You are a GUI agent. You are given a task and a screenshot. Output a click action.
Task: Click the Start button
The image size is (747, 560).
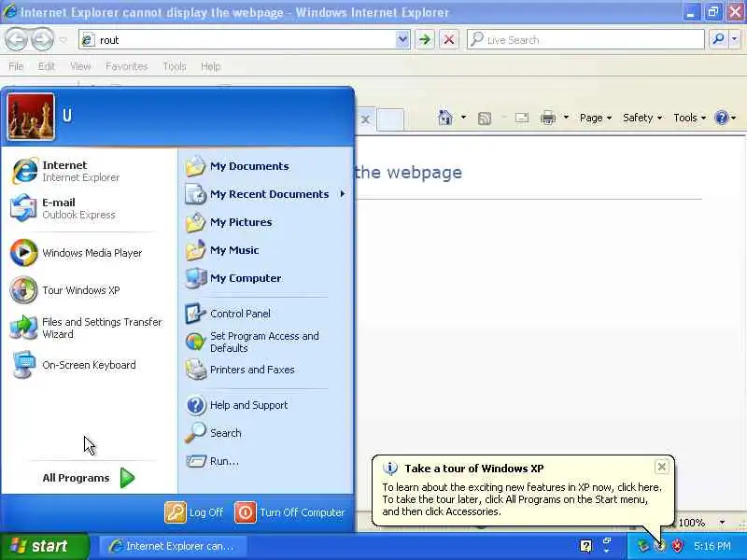tap(44, 546)
